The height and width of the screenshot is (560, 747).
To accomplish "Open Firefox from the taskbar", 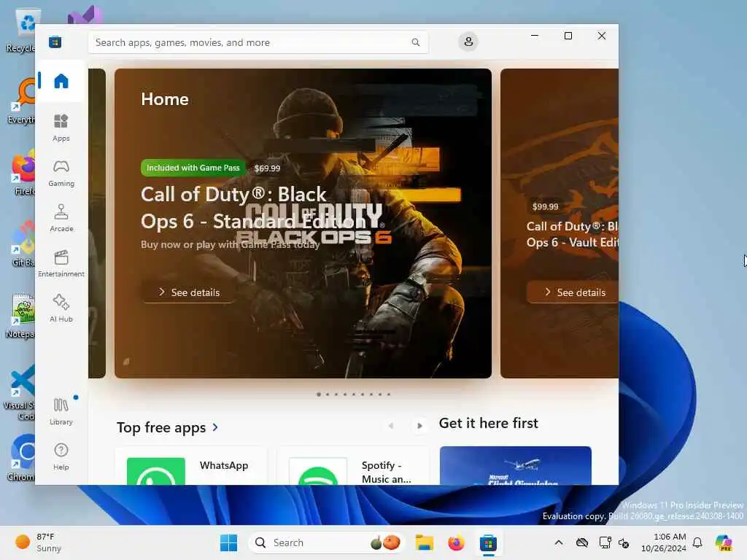I will (456, 542).
